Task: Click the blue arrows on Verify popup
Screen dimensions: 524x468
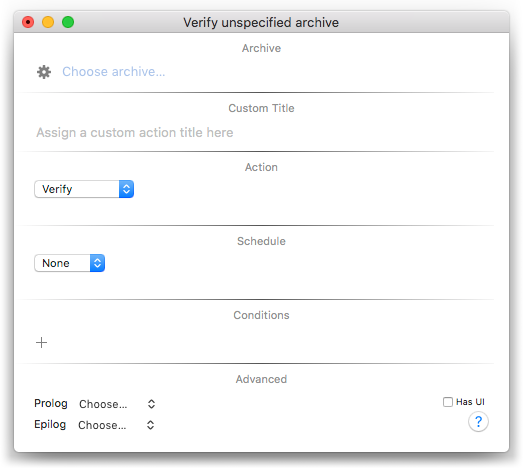Action: (x=126, y=189)
